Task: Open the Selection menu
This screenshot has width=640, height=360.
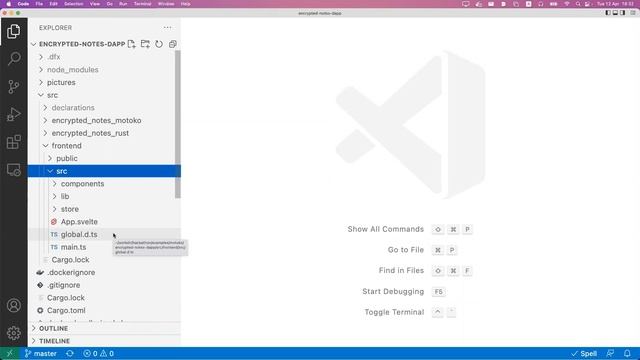Action: (74, 4)
